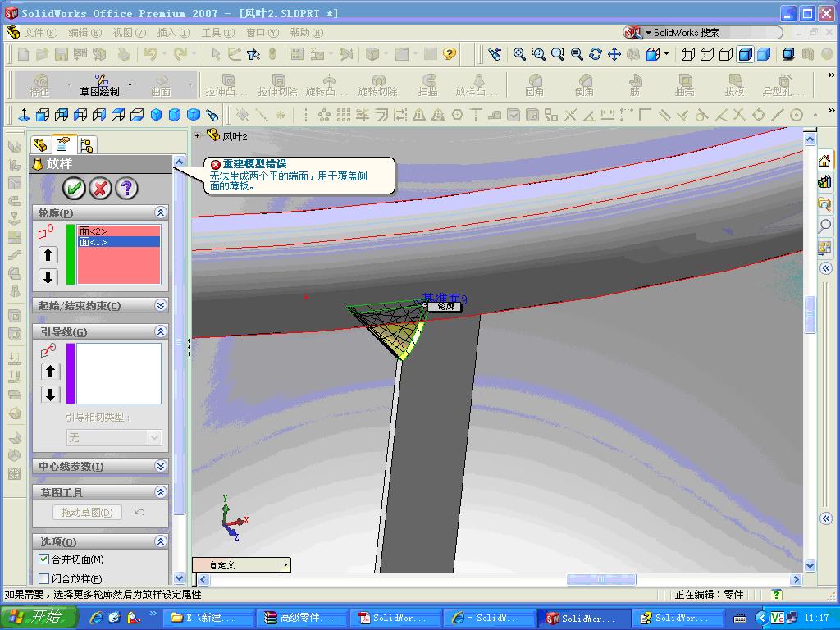Select Hidden Lines Visible display style
Image resolution: width=840 pixels, height=630 pixels.
(707, 54)
